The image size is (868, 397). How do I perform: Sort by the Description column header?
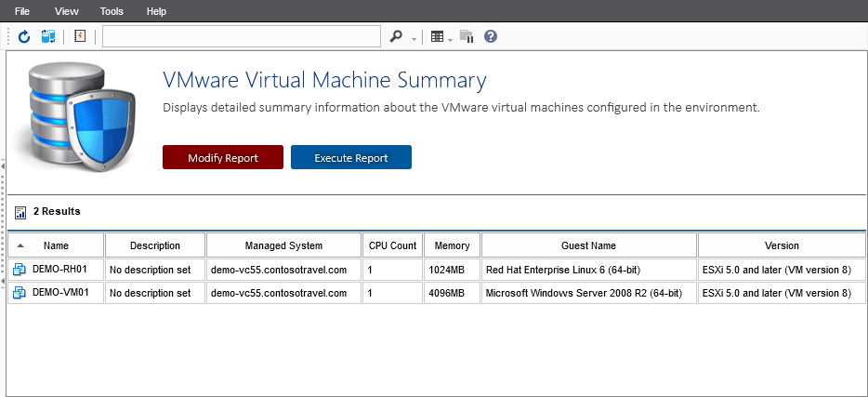pos(155,245)
